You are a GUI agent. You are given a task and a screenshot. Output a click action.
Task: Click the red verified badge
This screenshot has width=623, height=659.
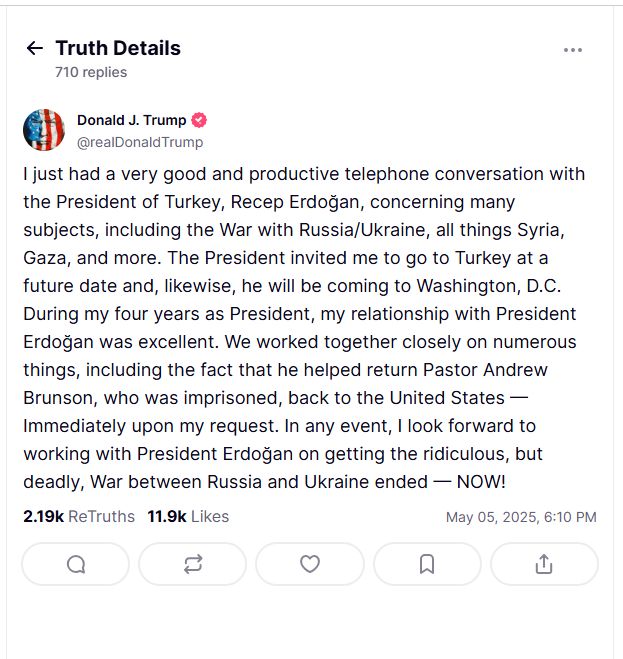pyautogui.click(x=199, y=120)
